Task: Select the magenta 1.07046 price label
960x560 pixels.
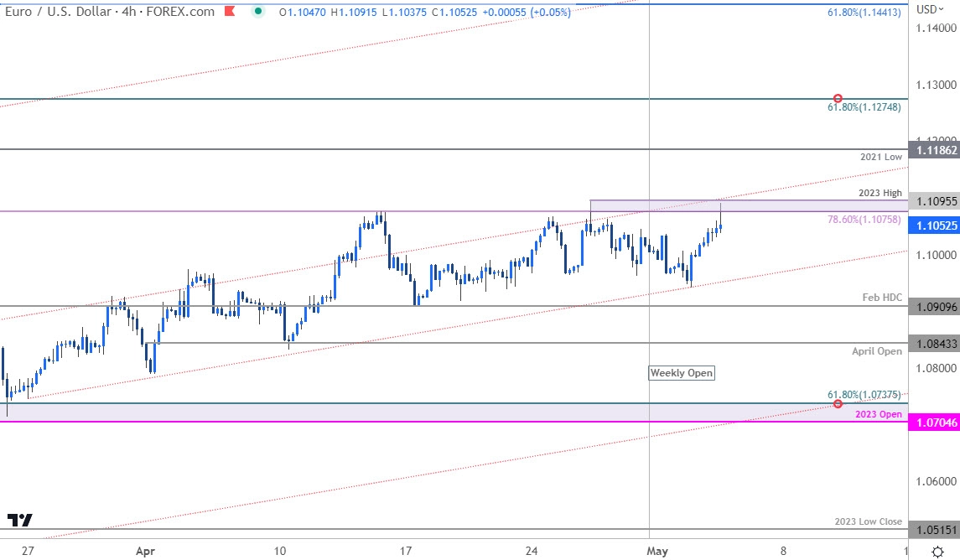Action: (934, 423)
